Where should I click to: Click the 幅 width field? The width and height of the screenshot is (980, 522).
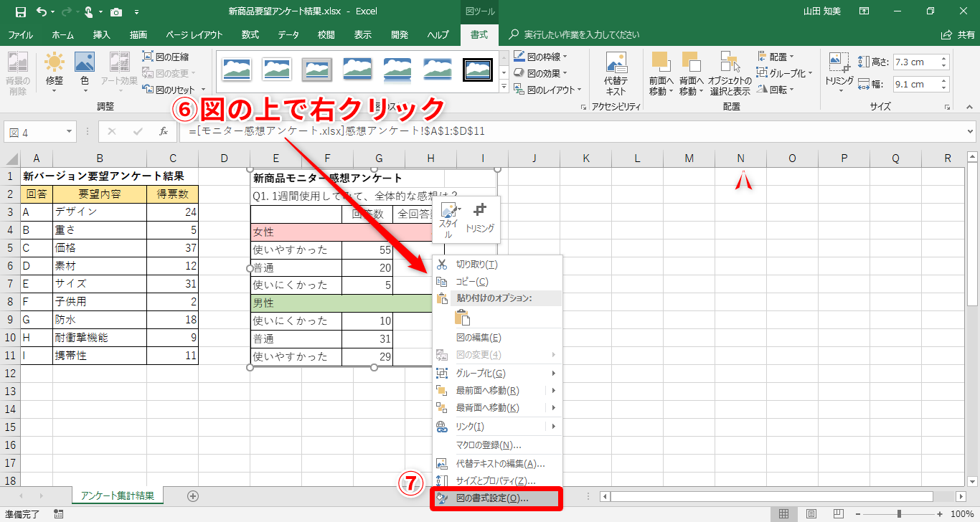[915, 84]
